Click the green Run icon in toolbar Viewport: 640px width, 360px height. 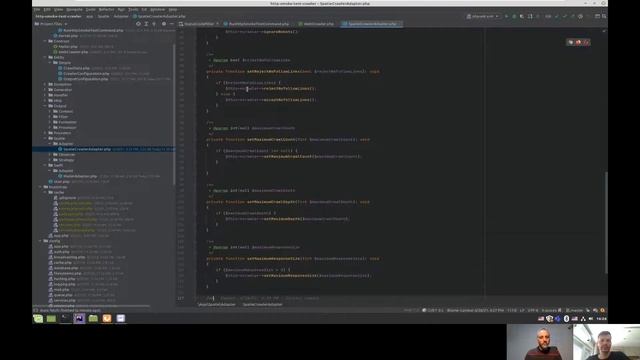tap(507, 16)
